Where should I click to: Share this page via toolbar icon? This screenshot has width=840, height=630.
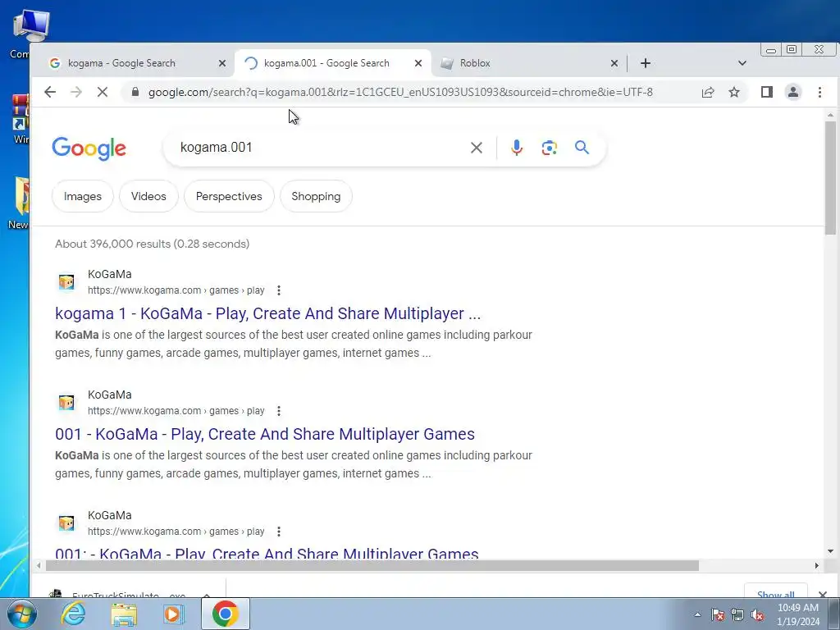(x=708, y=92)
